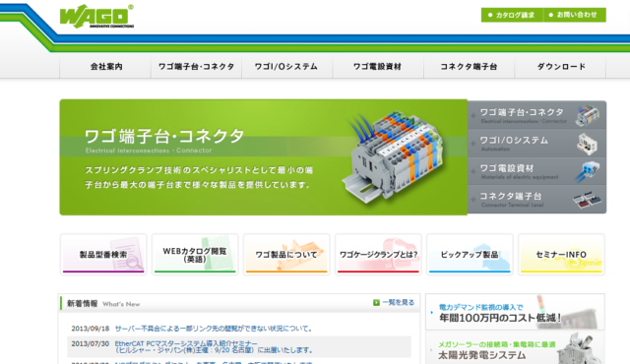Click the WAGO logo

96,17
